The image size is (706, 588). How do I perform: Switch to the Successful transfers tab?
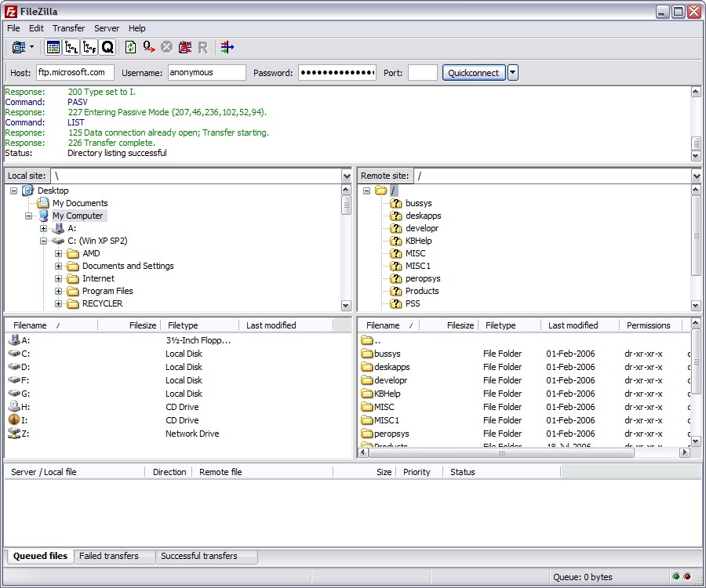click(x=206, y=556)
